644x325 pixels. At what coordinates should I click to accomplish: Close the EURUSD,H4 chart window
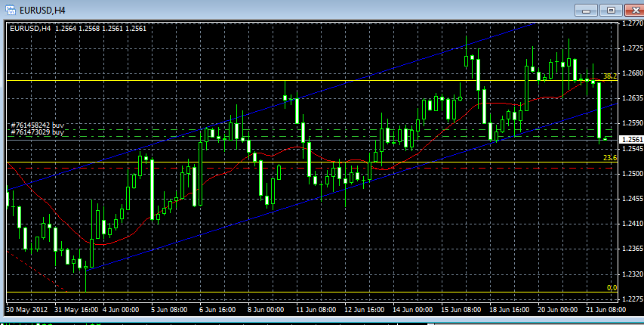(x=634, y=10)
